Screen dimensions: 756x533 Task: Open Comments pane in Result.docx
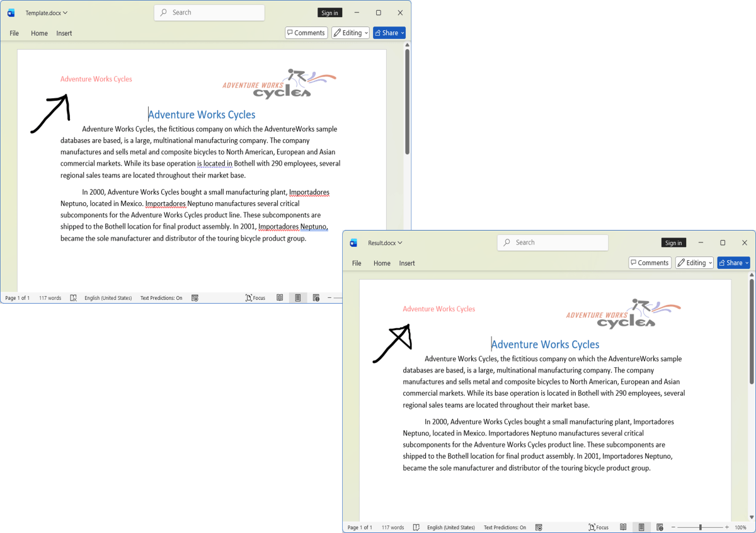(x=650, y=263)
